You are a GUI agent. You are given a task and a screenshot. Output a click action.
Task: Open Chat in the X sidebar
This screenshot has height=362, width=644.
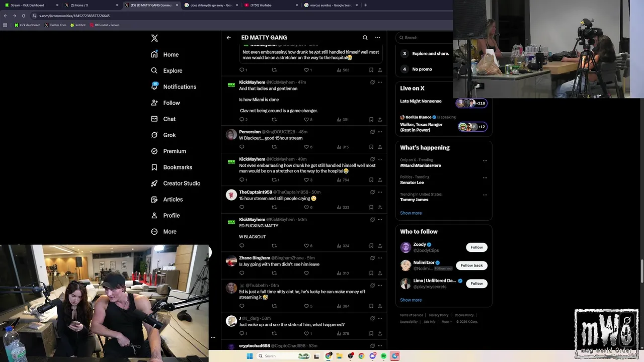pos(163,119)
